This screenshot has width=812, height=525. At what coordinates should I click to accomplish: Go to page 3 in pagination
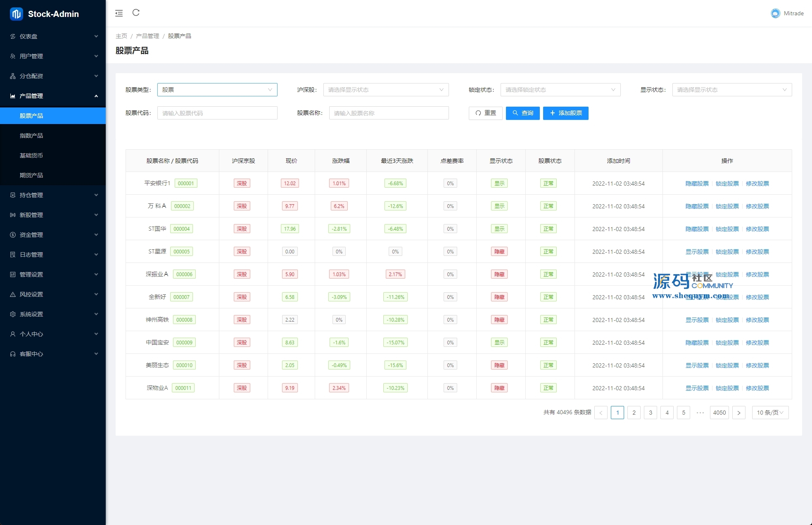[x=651, y=413]
